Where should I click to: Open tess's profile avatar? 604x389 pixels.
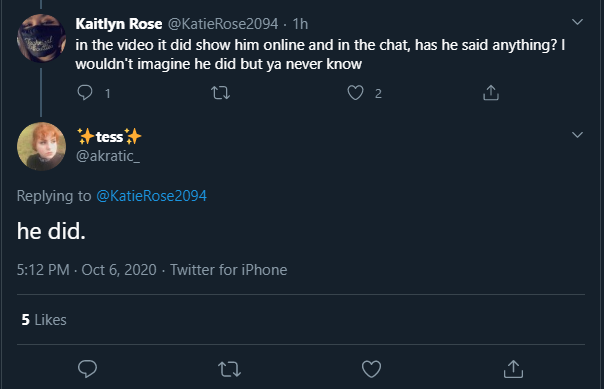pyautogui.click(x=41, y=146)
